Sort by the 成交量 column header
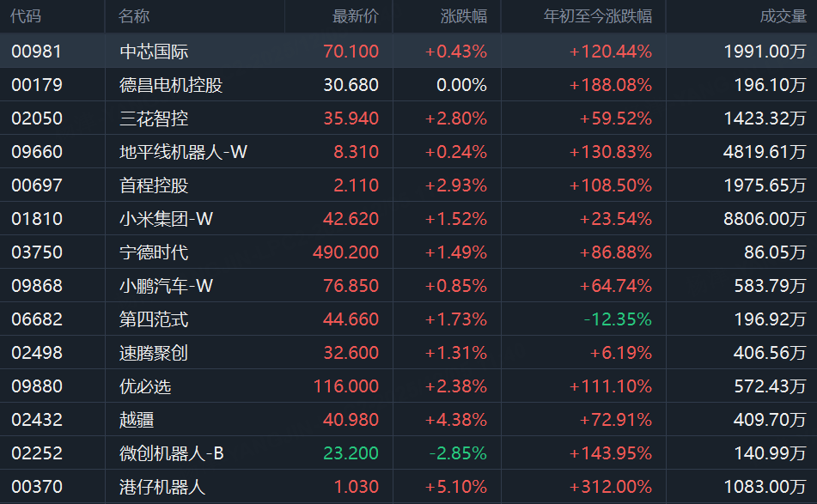This screenshot has height=504, width=817. coord(783,16)
